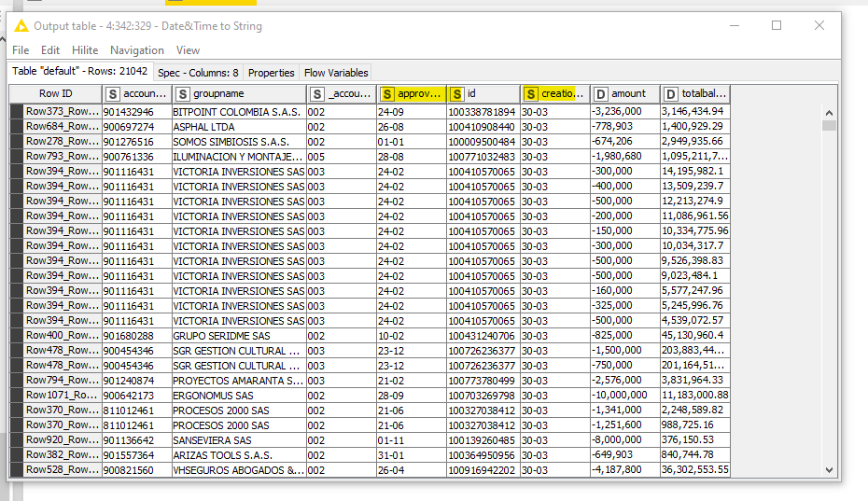
Task: Select the Row684 row ID cell
Action: click(x=62, y=127)
